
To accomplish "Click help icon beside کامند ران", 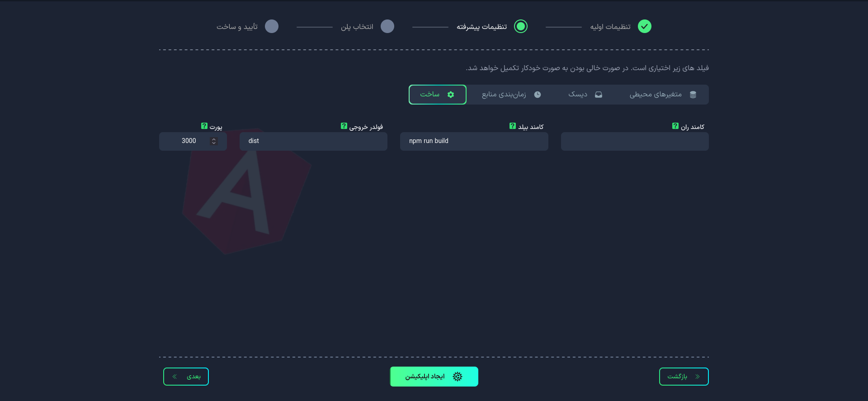I will pyautogui.click(x=675, y=126).
